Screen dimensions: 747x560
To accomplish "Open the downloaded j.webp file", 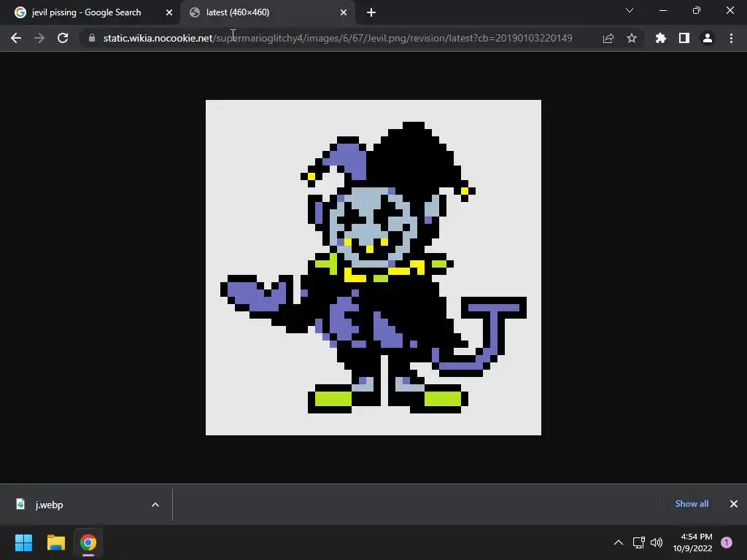I will [49, 505].
